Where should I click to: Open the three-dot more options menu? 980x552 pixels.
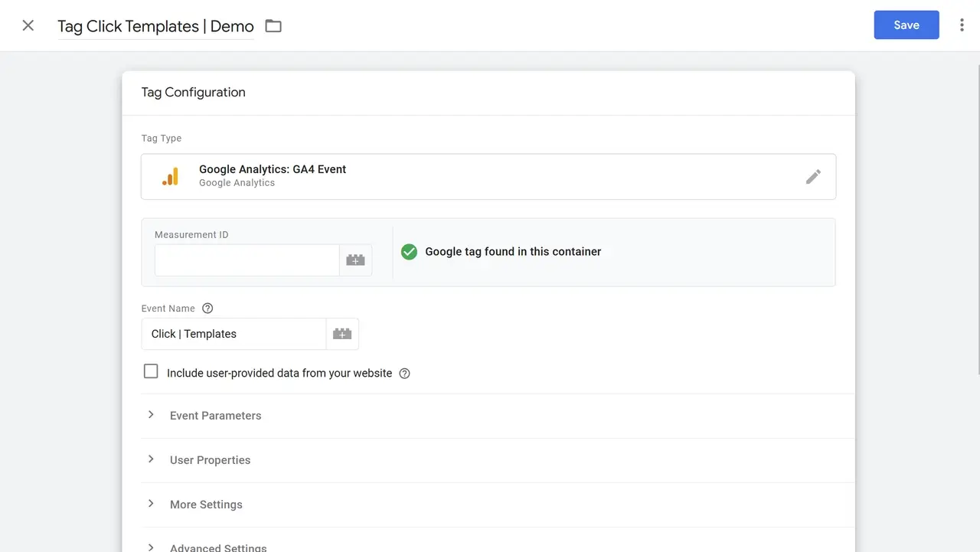(962, 25)
